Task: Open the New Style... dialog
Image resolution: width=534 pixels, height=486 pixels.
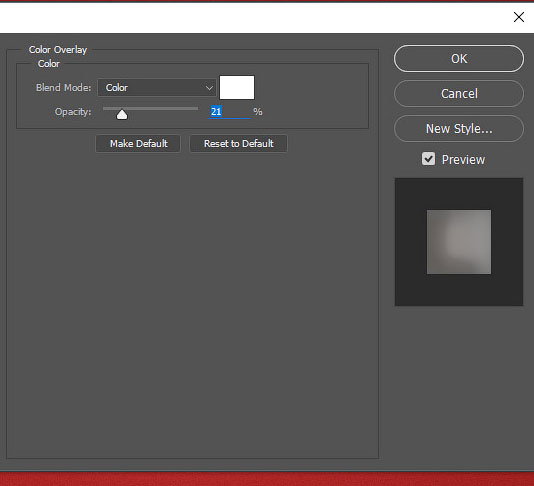Action: coord(459,128)
